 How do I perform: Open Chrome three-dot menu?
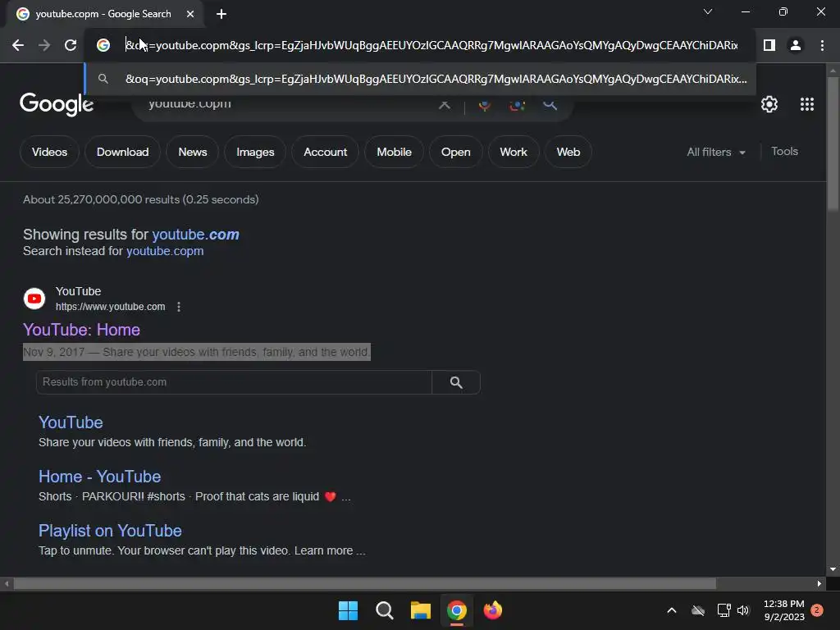coord(822,46)
